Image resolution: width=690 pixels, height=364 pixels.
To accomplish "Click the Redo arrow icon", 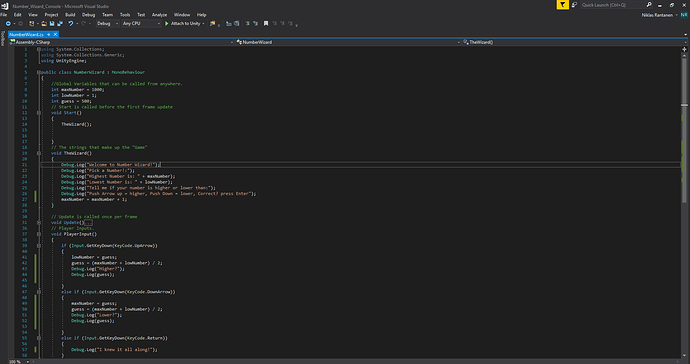I will [84, 23].
